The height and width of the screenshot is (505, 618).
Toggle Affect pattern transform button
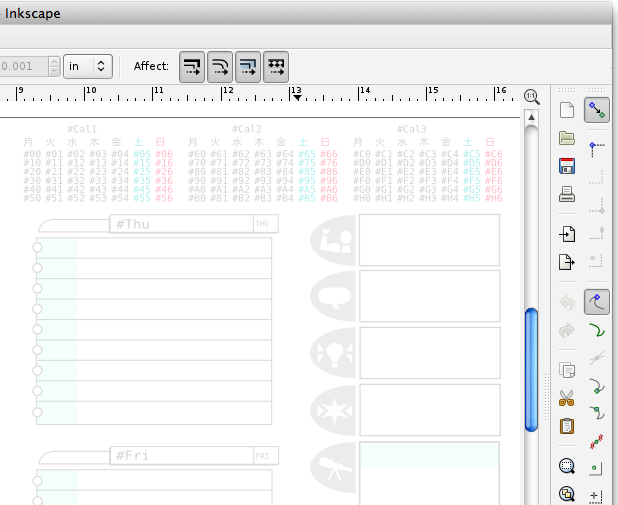tap(275, 67)
